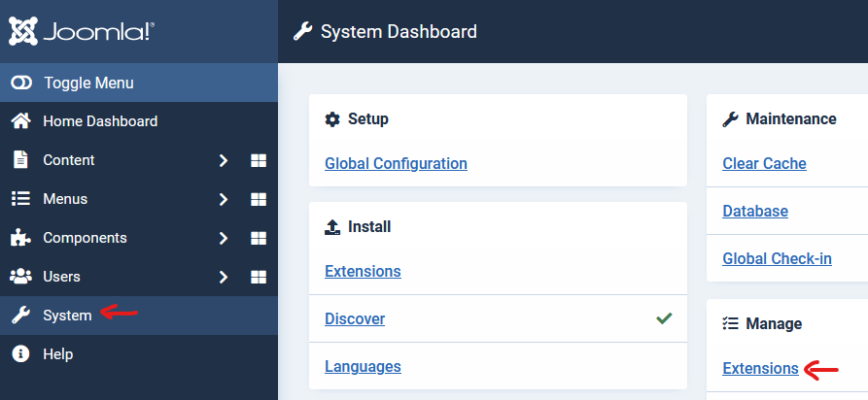The height and width of the screenshot is (400, 868).
Task: Click the Joomla! logo
Action: 82,31
